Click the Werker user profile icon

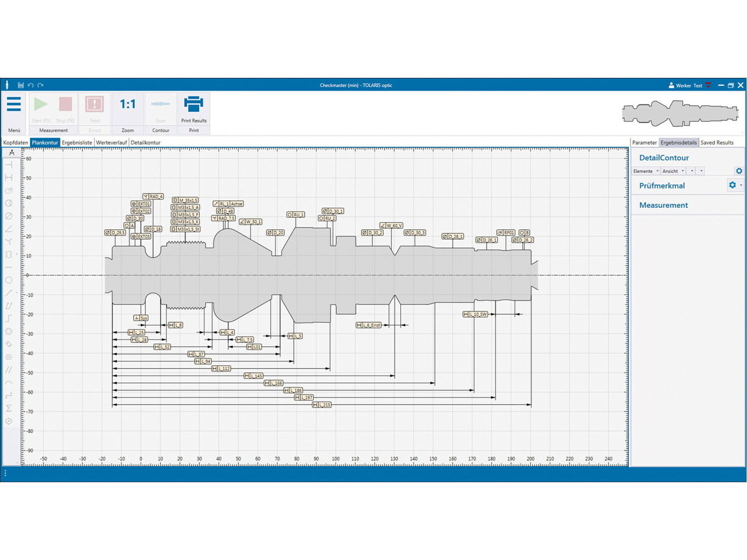671,85
